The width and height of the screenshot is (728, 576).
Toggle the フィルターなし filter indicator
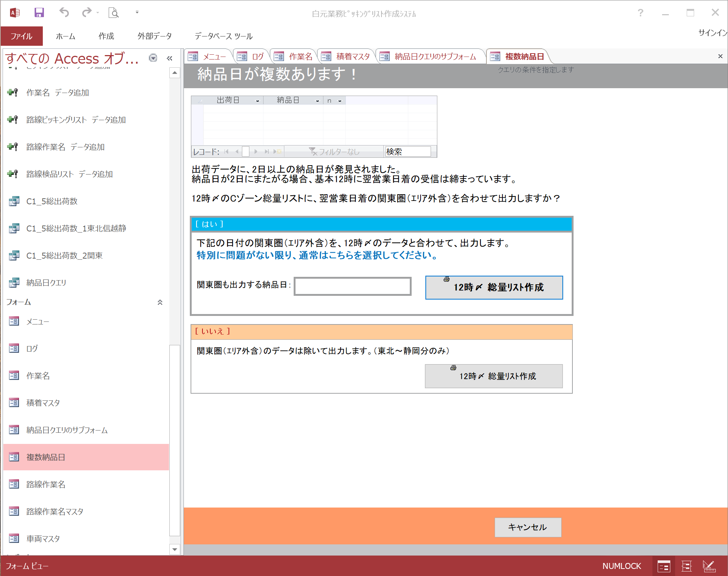[x=334, y=152]
